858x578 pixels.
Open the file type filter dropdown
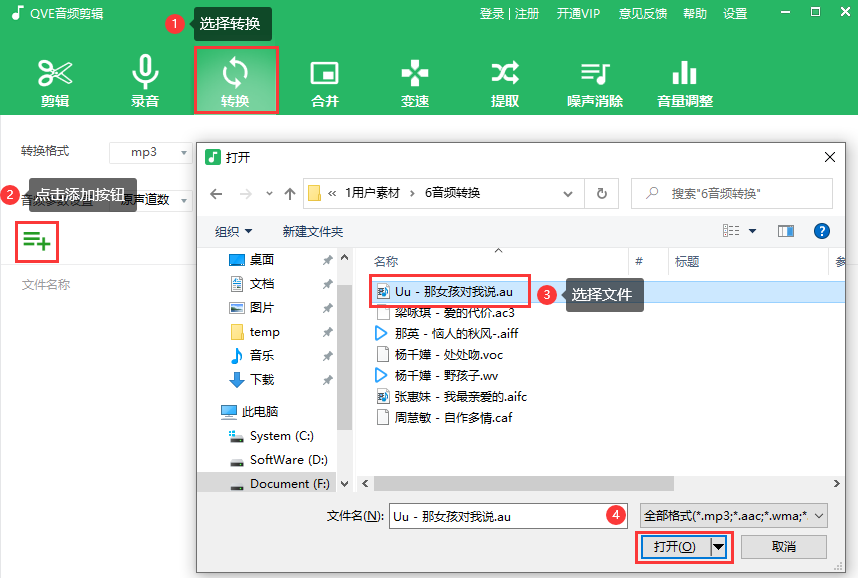click(x=733, y=516)
